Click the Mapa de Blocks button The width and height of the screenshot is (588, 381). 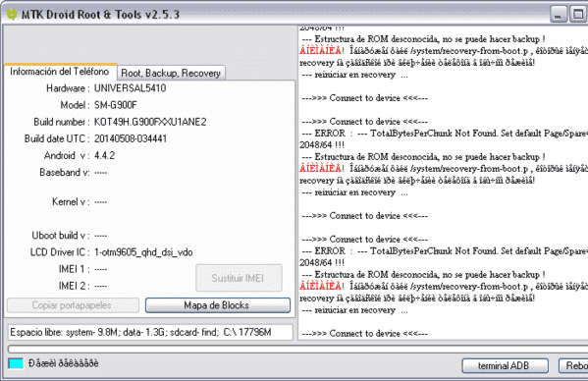point(218,305)
